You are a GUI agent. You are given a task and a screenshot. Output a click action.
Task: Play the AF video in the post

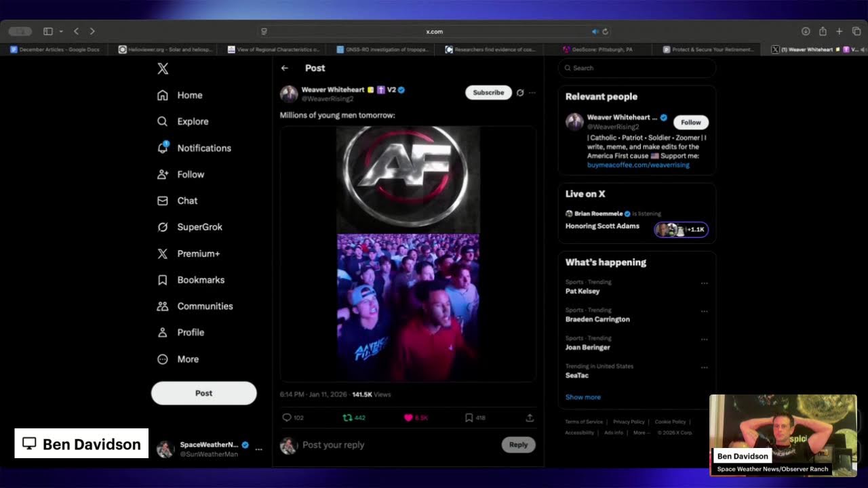[408, 254]
